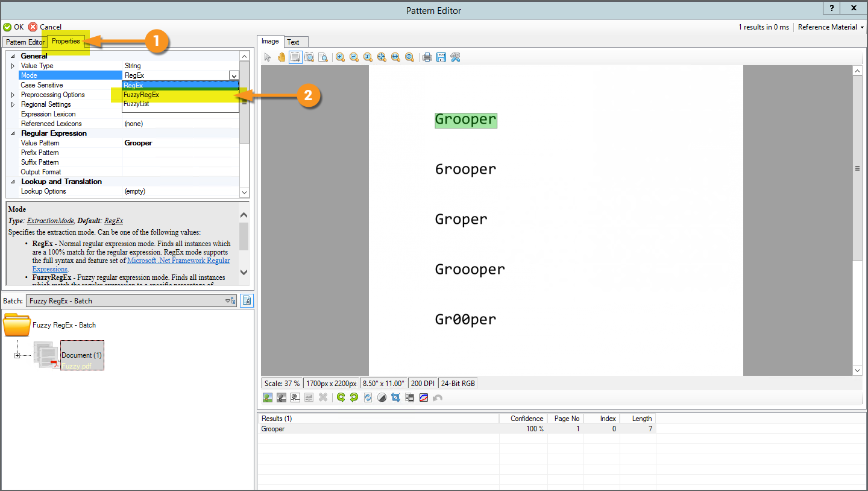The height and width of the screenshot is (491, 868).
Task: Click the Prefix Pattern value field
Action: (x=181, y=153)
